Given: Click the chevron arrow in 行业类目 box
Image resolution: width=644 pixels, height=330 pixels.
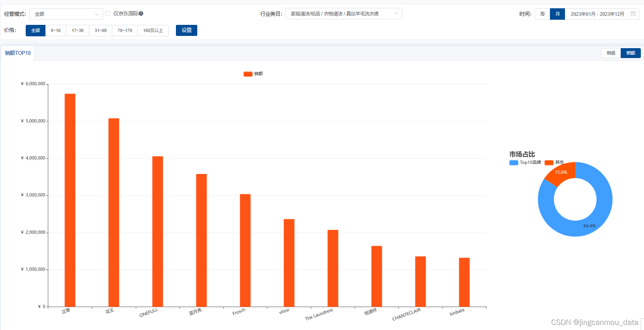Looking at the screenshot, I should click(x=396, y=13).
